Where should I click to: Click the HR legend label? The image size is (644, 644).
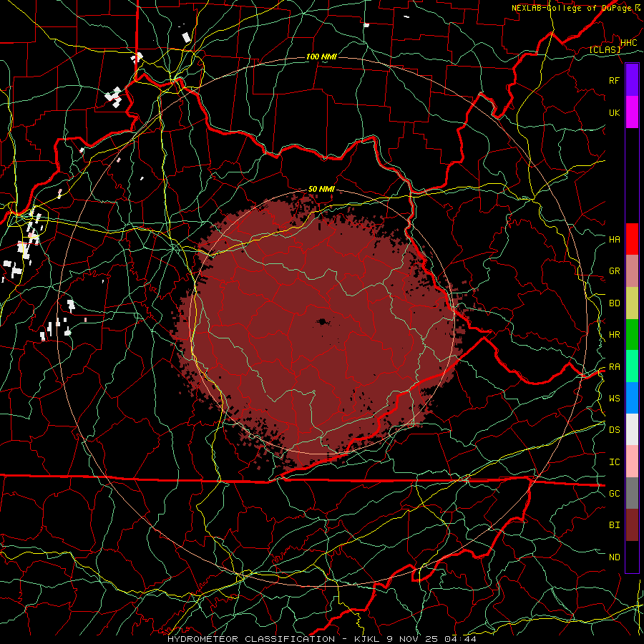pos(614,335)
